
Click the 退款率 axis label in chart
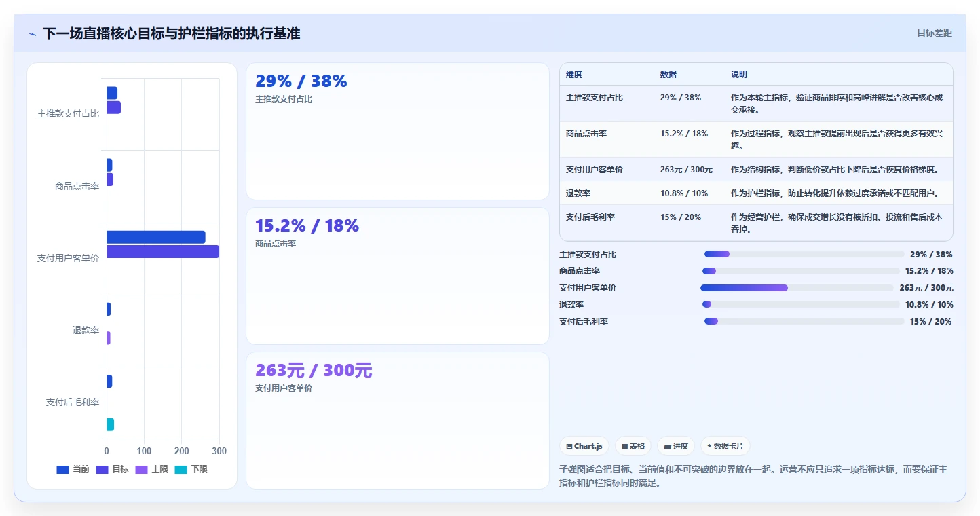[86, 330]
